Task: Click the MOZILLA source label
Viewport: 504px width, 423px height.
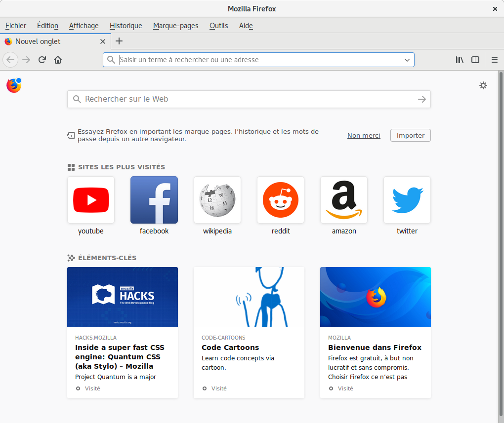Action: tap(339, 338)
